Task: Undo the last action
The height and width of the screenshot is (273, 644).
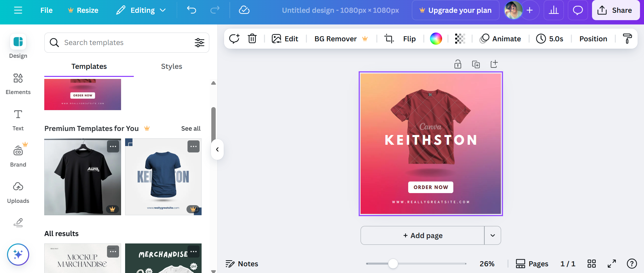Action: [x=192, y=10]
